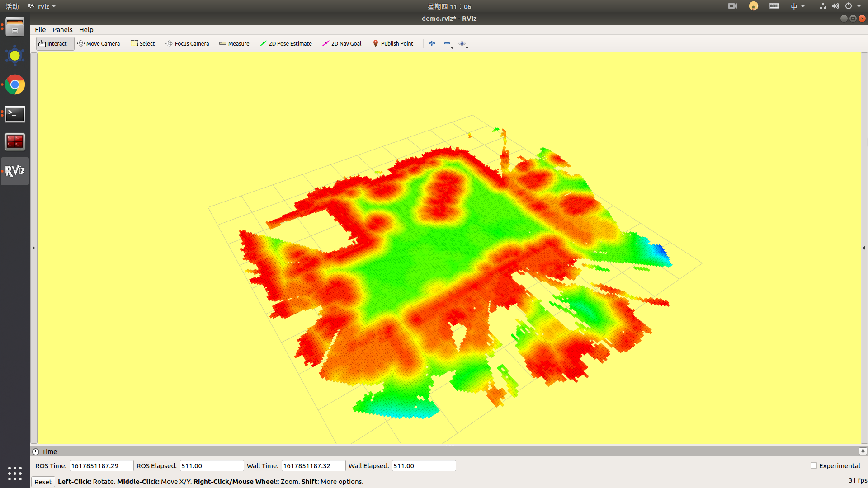Select the Interact tool
Screen dimensions: 868x488
point(53,43)
